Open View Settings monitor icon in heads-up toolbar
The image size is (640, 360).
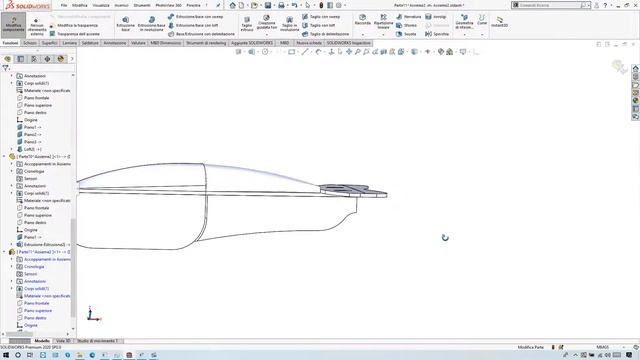[x=463, y=52]
